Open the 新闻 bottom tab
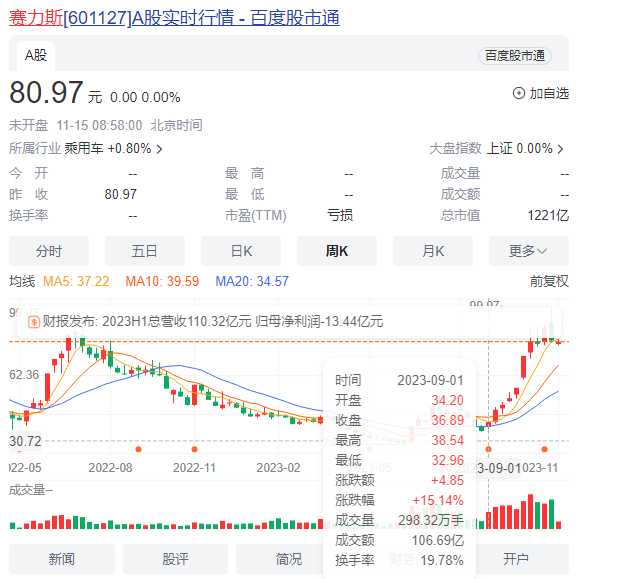This screenshot has width=624, height=579. (x=62, y=559)
